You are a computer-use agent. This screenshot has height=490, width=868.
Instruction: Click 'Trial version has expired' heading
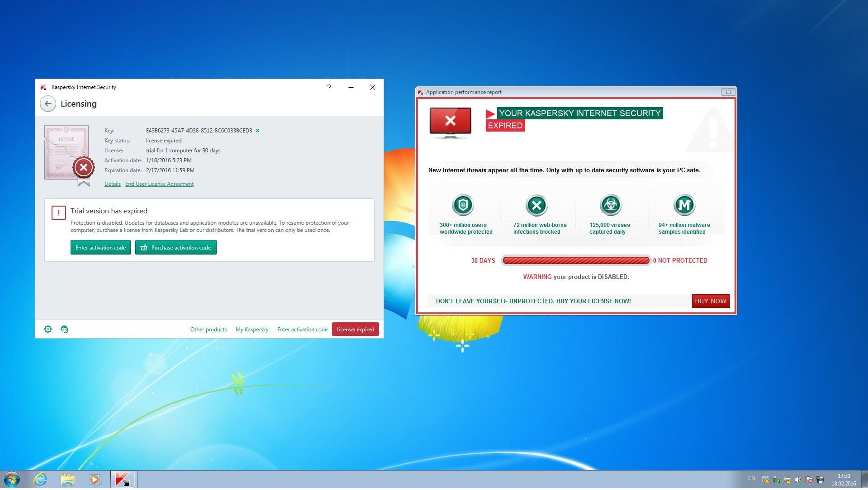click(109, 211)
